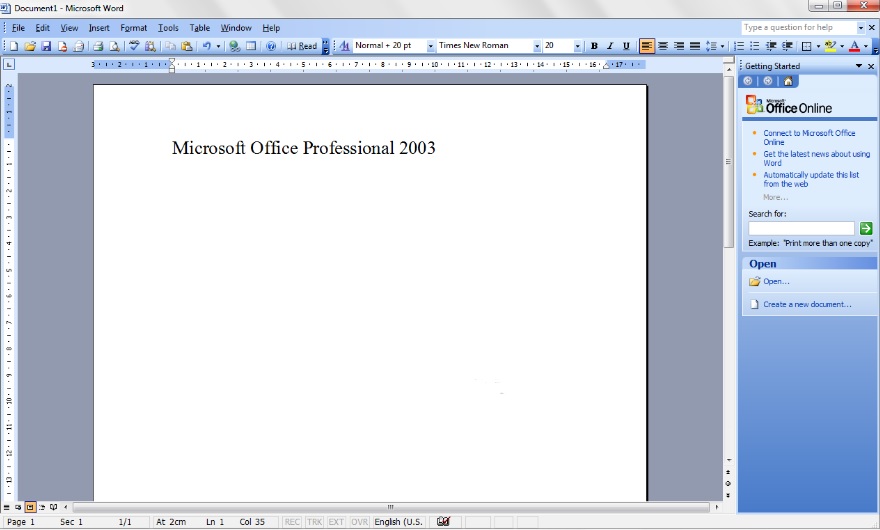The width and height of the screenshot is (880, 530).
Task: Toggle Italic formatting
Action: tap(610, 46)
